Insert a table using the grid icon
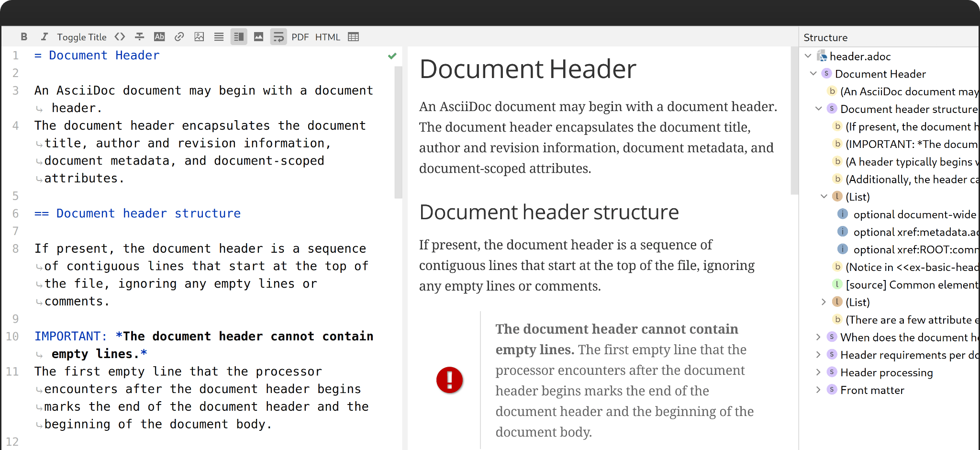This screenshot has width=980, height=450. pyautogui.click(x=353, y=37)
